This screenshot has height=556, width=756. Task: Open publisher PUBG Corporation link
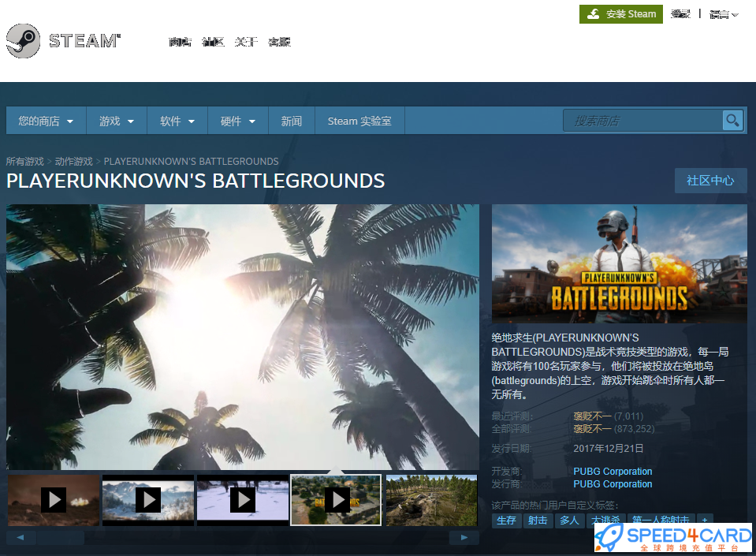[613, 483]
